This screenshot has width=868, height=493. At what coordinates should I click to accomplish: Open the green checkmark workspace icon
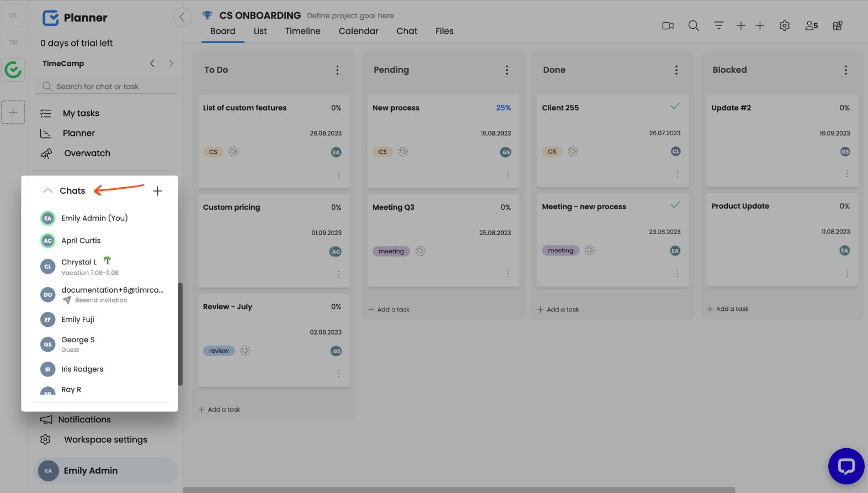pos(13,70)
